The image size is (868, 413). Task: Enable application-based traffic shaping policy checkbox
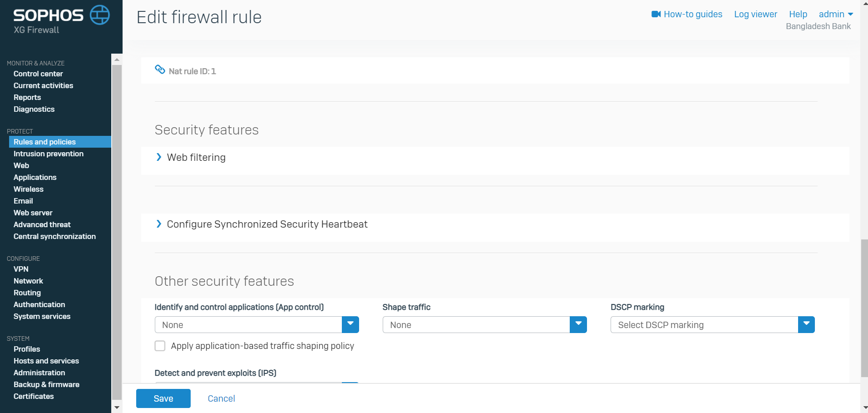point(160,346)
